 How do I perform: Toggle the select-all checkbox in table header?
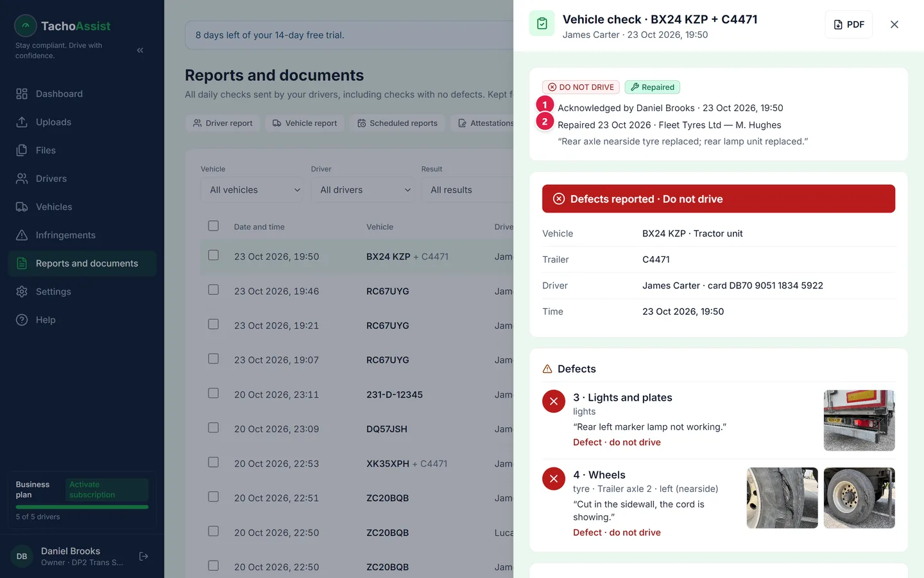tap(214, 226)
